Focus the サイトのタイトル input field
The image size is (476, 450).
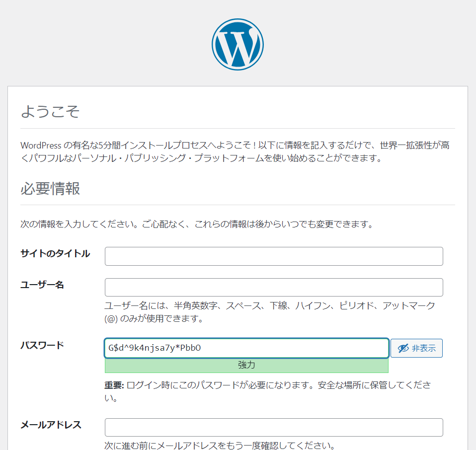[x=274, y=256]
